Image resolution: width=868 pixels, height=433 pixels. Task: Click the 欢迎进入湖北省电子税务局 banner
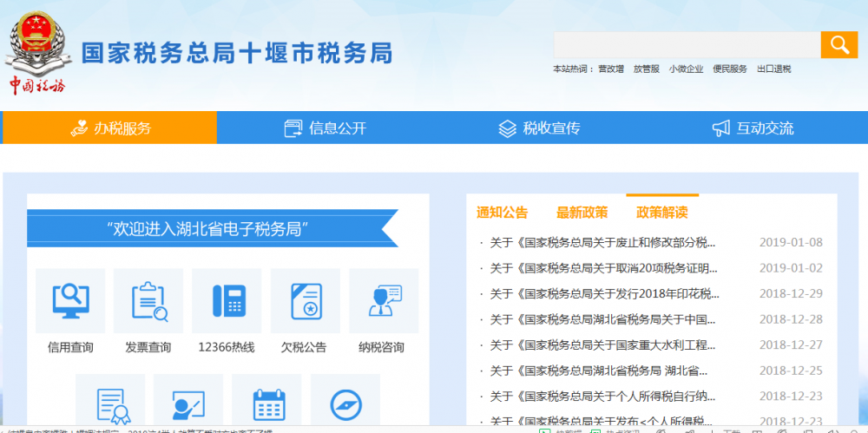(213, 228)
